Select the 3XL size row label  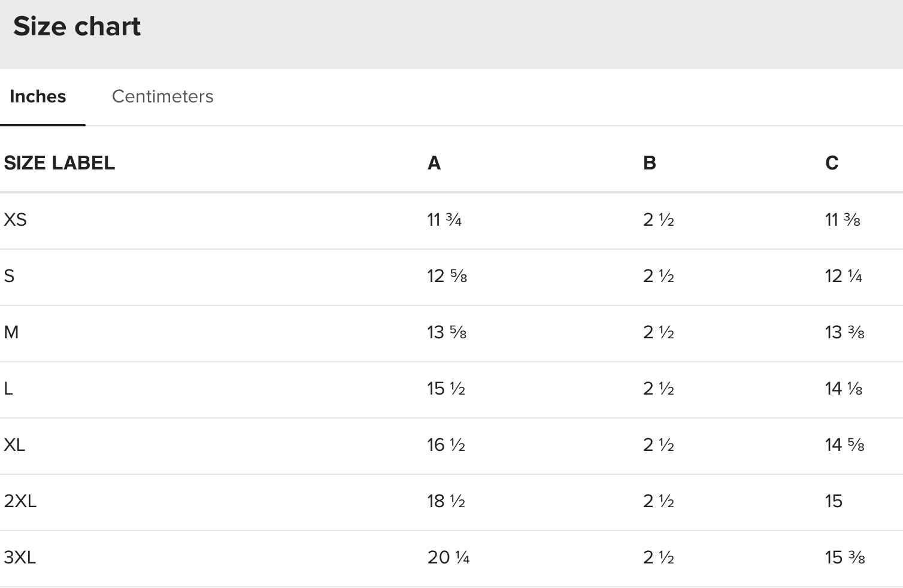point(20,557)
